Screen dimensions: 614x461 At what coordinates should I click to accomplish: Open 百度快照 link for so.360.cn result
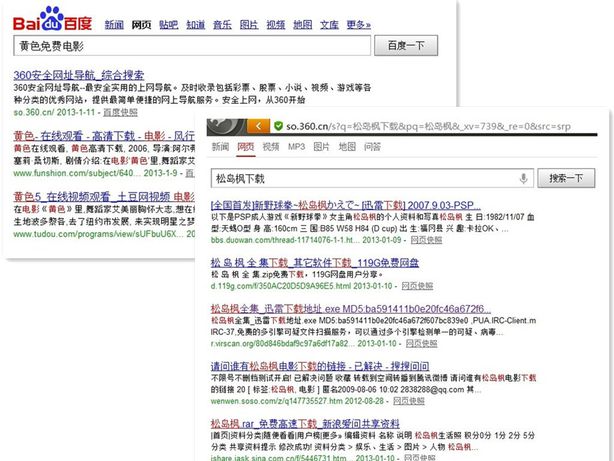(120, 112)
